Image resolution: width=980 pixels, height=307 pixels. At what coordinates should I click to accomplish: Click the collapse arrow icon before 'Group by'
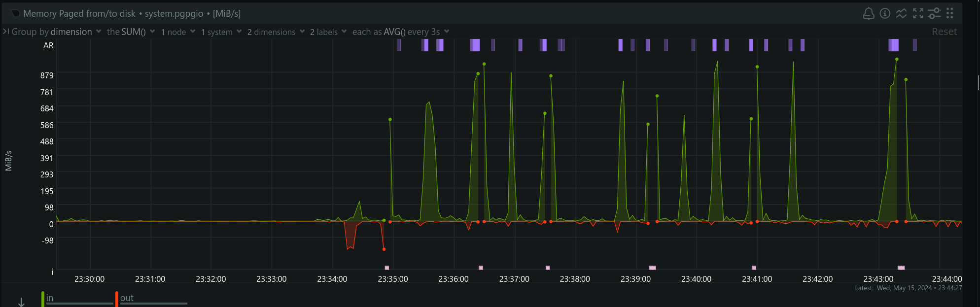(6, 32)
